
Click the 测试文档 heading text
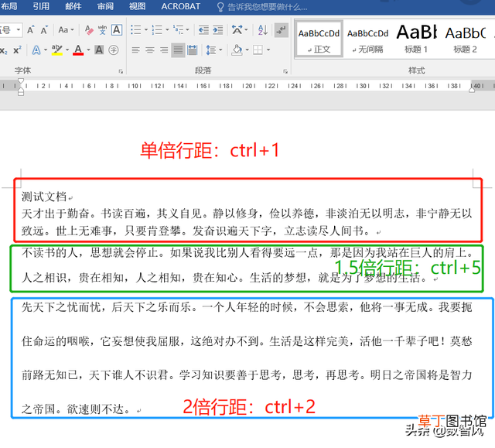coord(44,197)
